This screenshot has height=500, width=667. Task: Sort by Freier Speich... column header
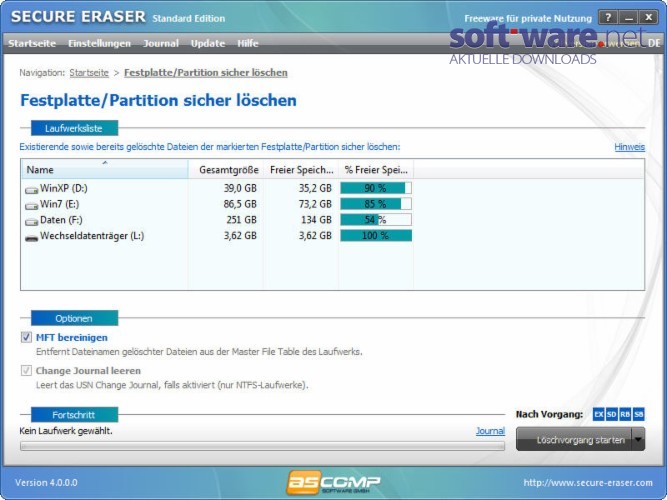pos(301,169)
